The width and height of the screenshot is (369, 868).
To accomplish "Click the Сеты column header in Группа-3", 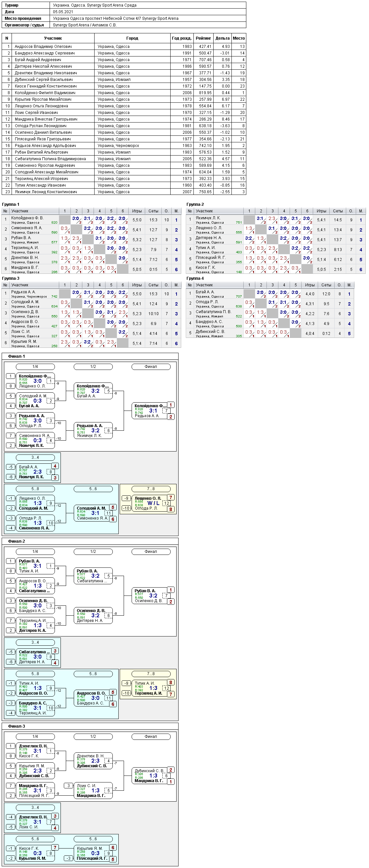I will [153, 285].
